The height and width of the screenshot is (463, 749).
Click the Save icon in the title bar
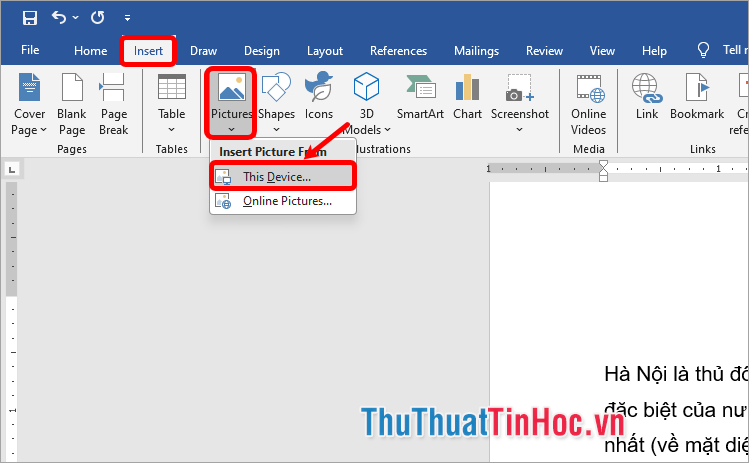[x=30, y=18]
